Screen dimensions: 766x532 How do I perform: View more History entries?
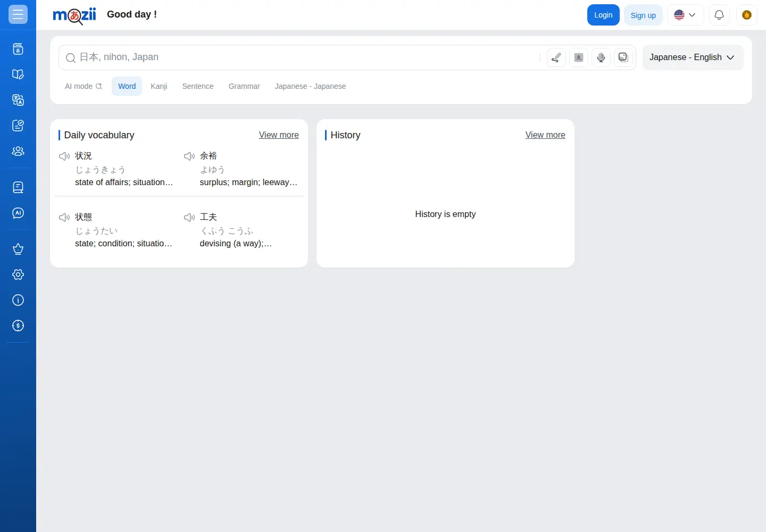pos(545,135)
